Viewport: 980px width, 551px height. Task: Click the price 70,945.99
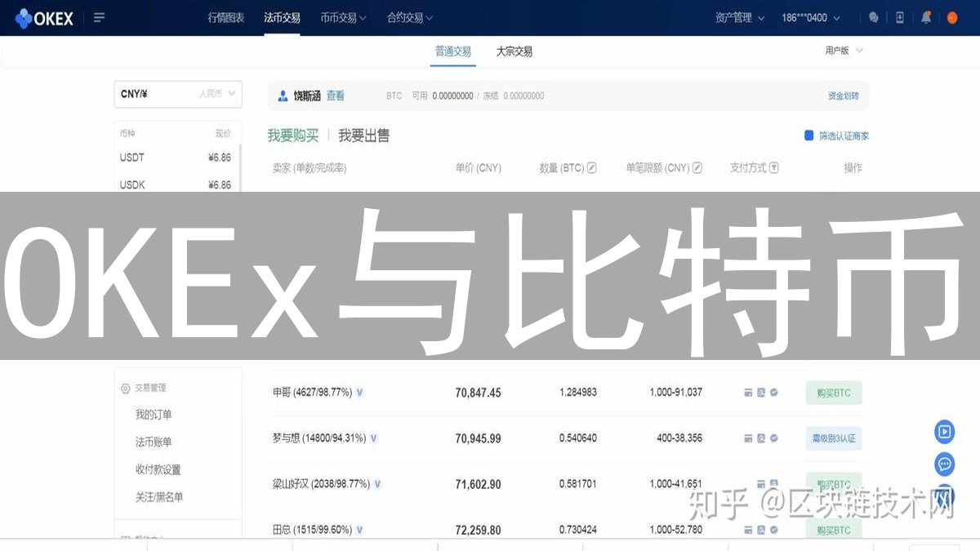[x=478, y=438]
